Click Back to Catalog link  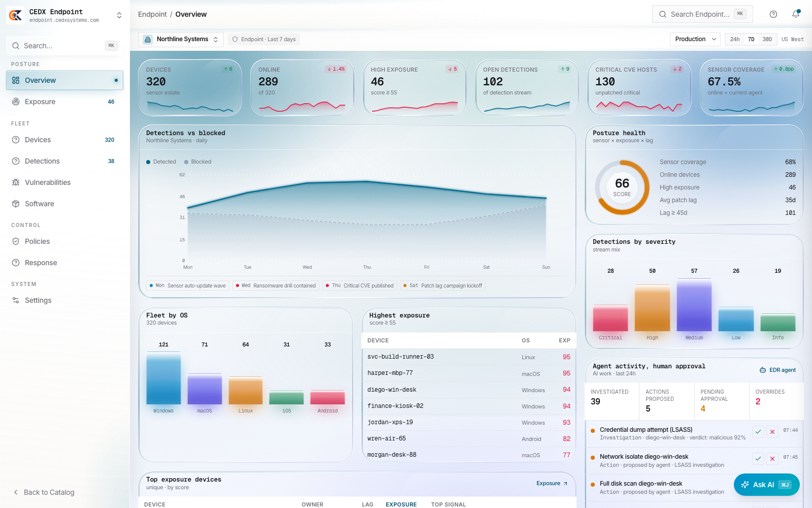(44, 492)
